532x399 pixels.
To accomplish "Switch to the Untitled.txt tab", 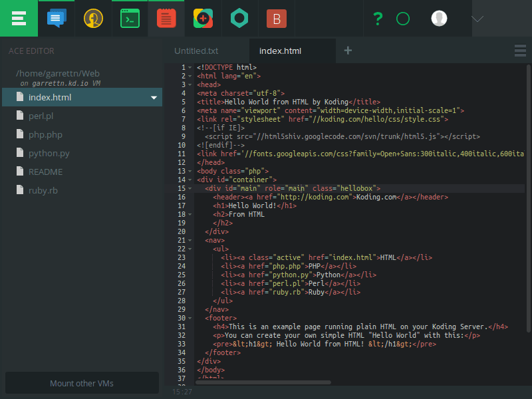I will [196, 51].
